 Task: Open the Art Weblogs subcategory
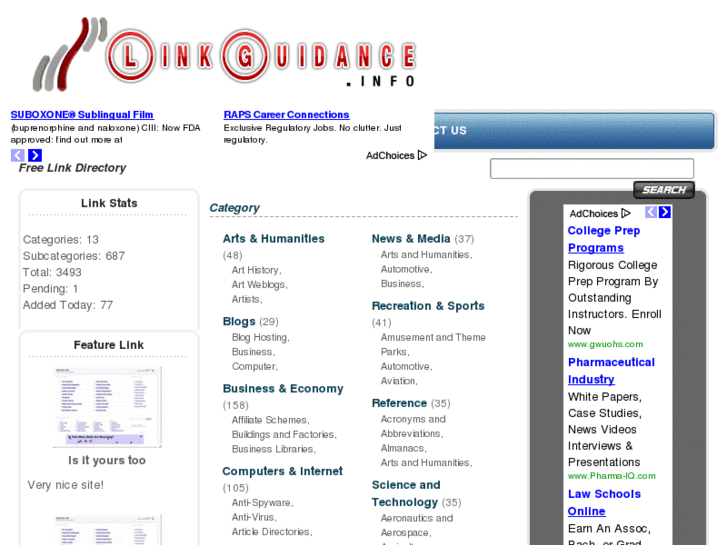tap(260, 284)
